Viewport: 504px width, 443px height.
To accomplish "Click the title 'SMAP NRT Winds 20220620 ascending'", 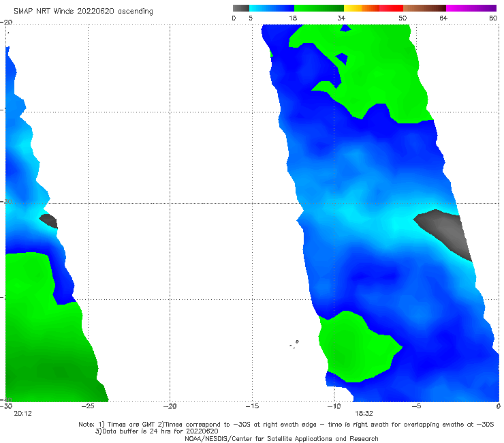I will 83,12.
